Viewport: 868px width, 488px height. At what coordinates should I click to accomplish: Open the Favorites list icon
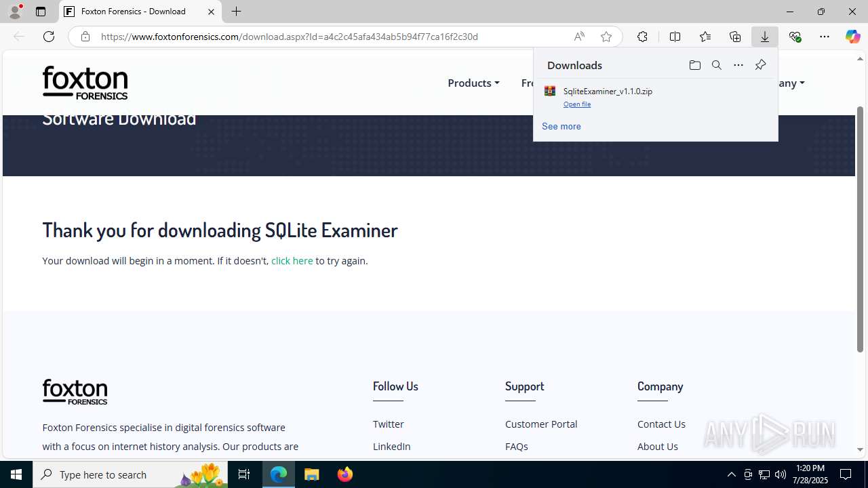tap(705, 37)
